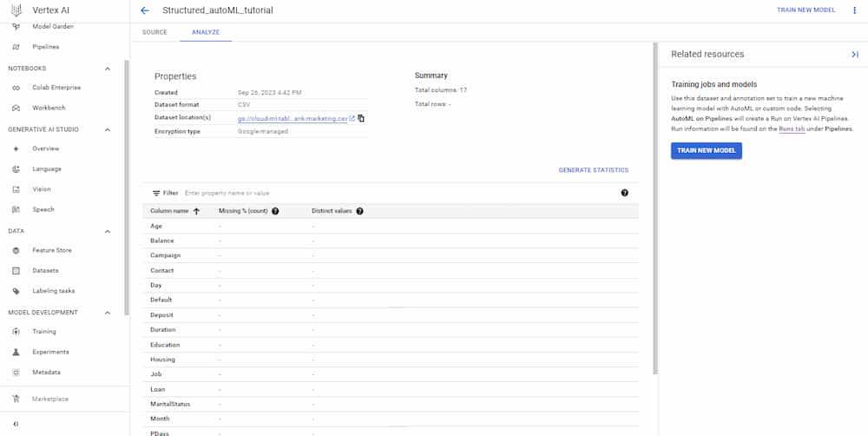Click the Marketplace cart icon
The width and height of the screenshot is (868, 436).
tap(16, 399)
